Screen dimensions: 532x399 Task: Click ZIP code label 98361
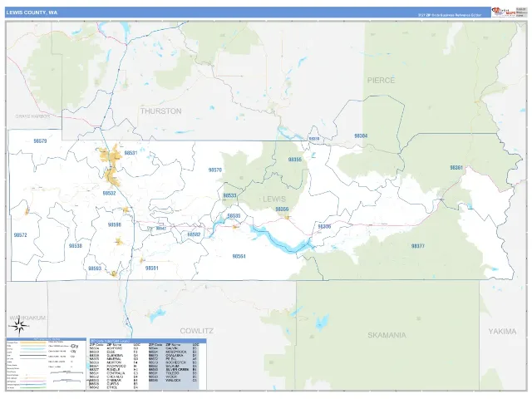tap(456, 168)
